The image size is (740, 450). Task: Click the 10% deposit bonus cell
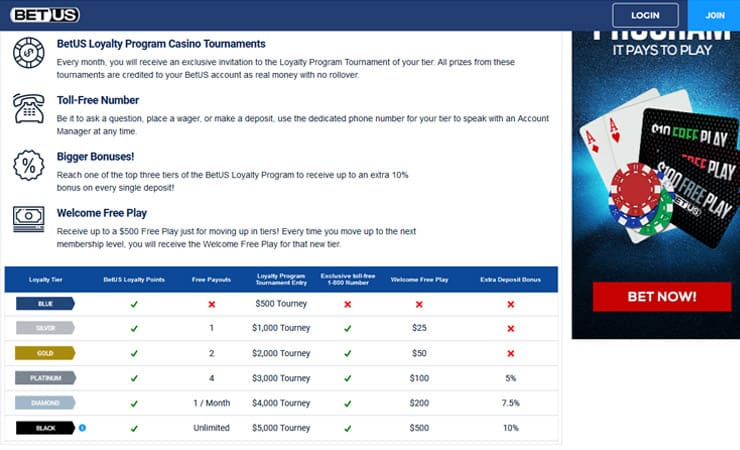point(511,428)
